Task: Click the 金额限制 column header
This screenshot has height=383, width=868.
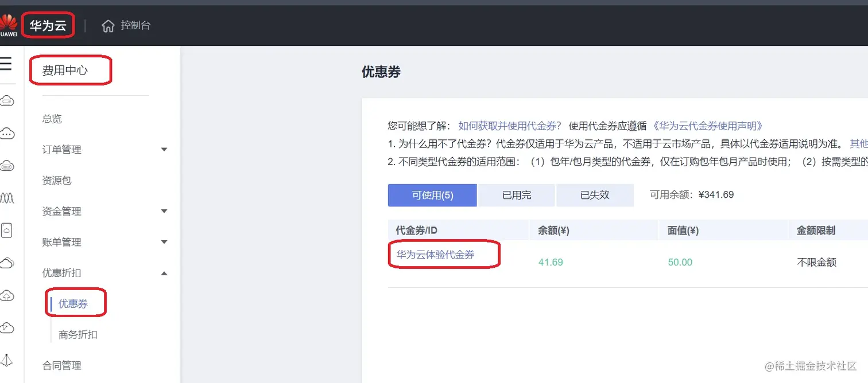Action: click(x=816, y=230)
